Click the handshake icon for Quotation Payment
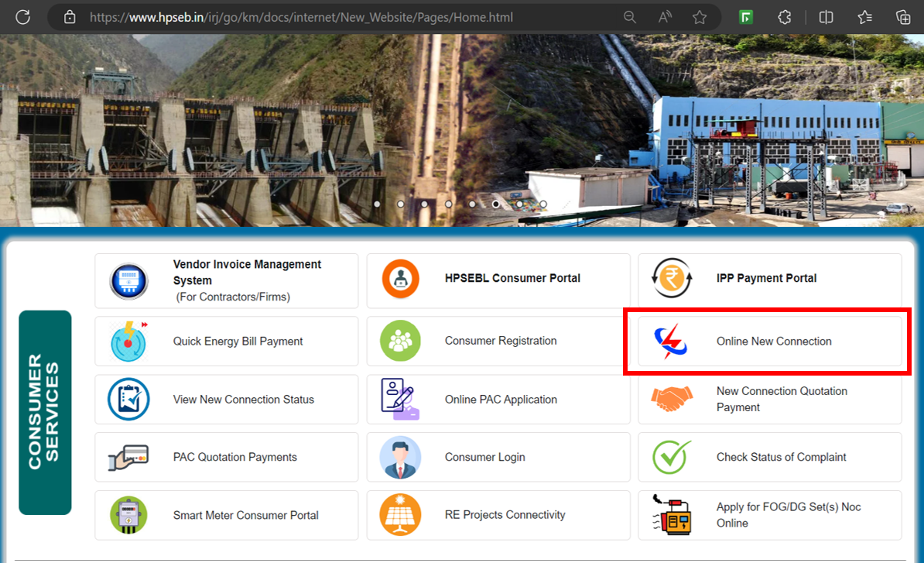Screen dimensions: 924x563 (672, 399)
